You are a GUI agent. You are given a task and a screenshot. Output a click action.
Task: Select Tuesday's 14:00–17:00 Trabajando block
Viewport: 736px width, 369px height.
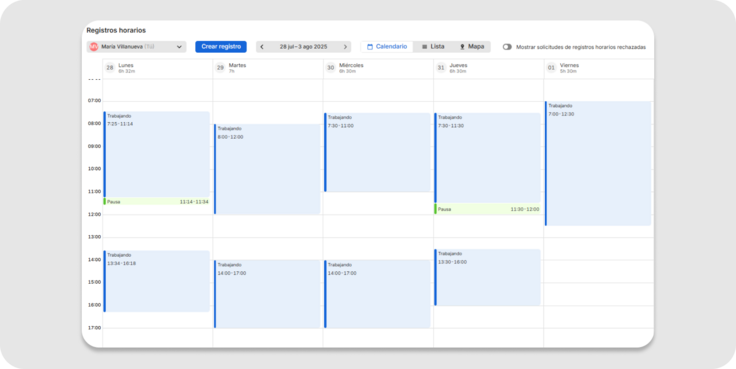(267, 294)
